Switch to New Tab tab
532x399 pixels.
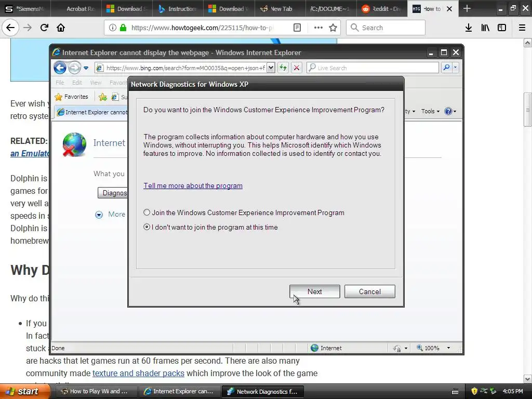coord(280,9)
